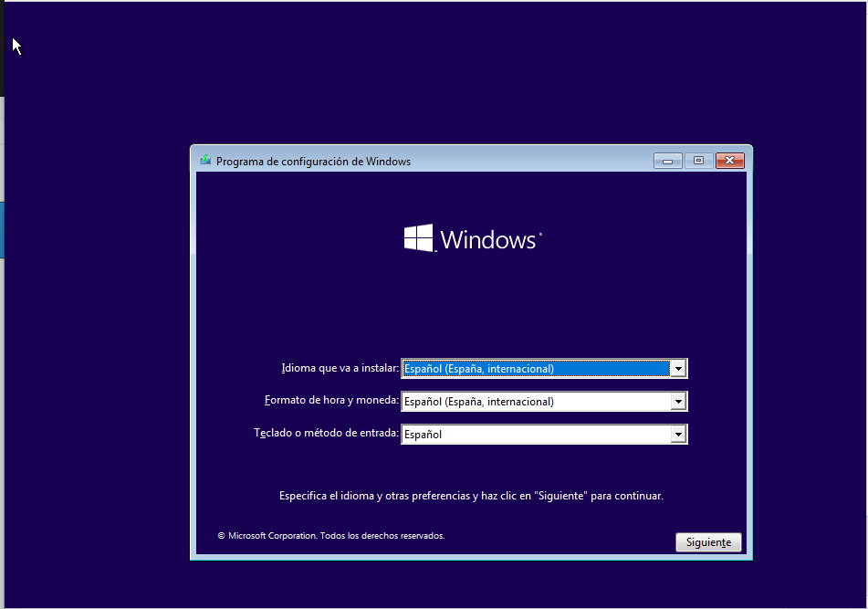Maximize the Windows setup window

click(x=698, y=161)
